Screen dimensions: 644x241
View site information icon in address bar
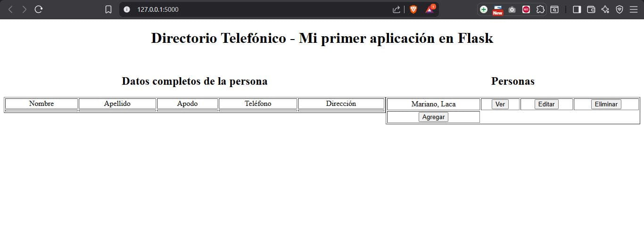pyautogui.click(x=126, y=9)
